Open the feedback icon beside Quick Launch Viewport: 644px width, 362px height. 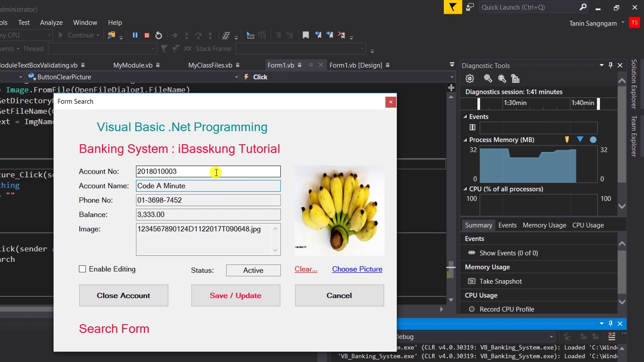470,7
